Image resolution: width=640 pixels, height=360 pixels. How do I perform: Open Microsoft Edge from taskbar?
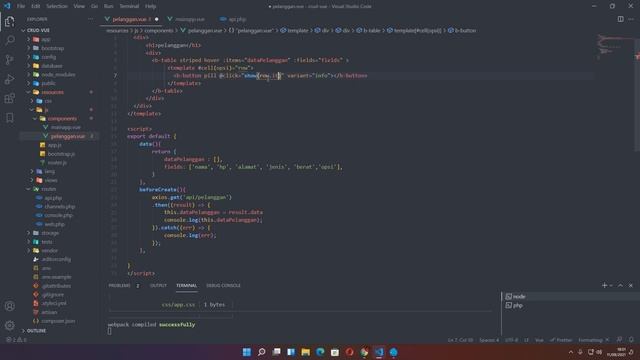click(320, 352)
